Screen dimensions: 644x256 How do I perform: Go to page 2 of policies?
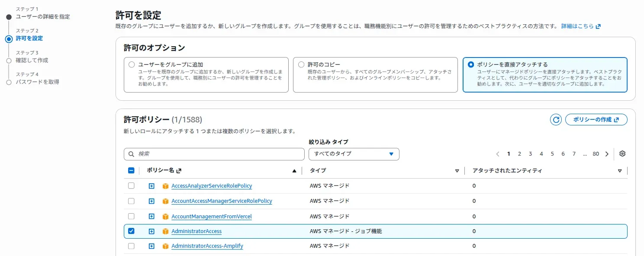519,154
